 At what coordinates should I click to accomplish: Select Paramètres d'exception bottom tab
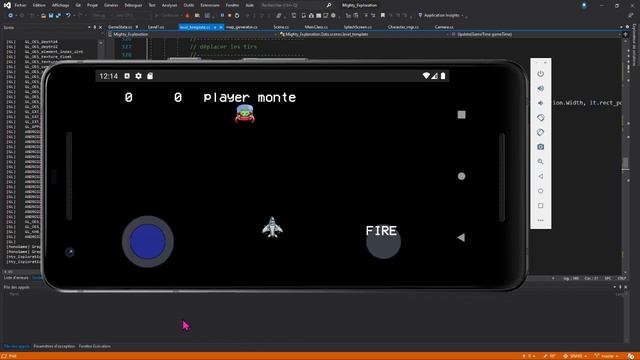(x=54, y=346)
